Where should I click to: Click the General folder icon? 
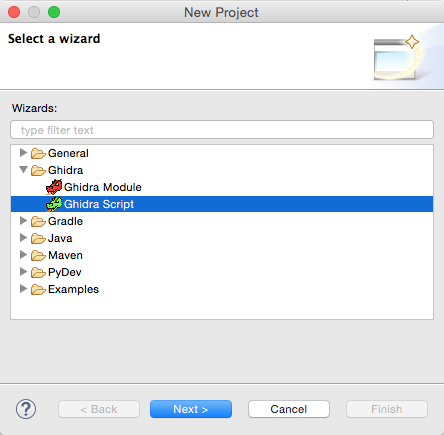(38, 153)
